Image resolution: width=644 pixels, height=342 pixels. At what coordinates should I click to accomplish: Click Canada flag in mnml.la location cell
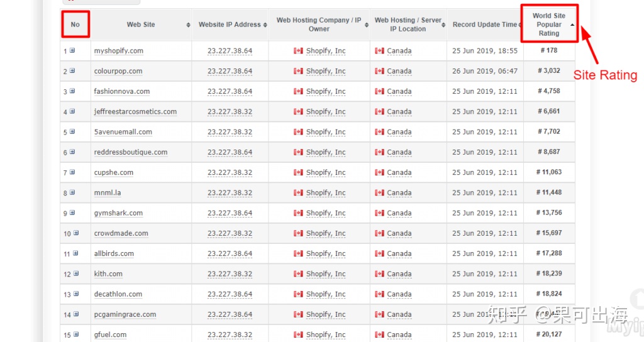[x=379, y=192]
